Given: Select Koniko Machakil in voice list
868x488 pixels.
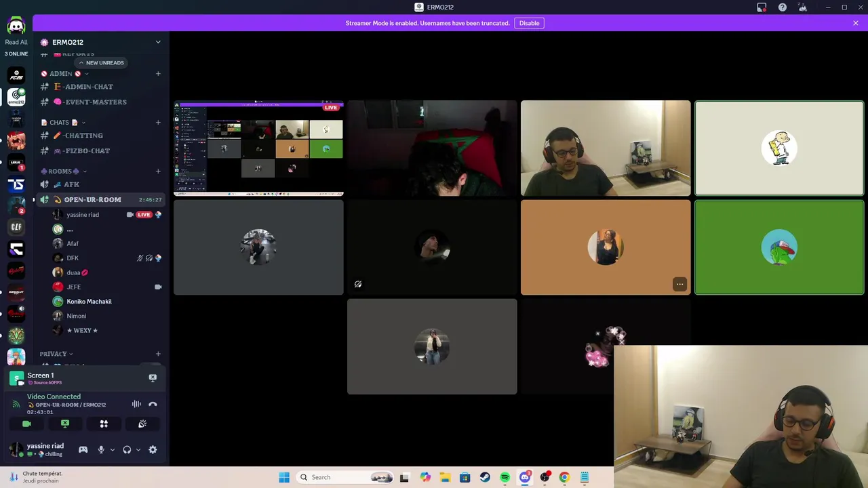Looking at the screenshot, I should point(107,302).
